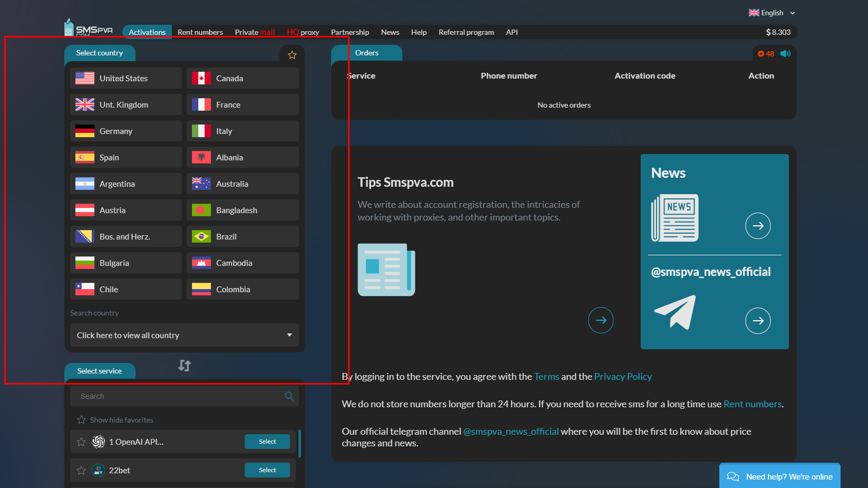
Task: Choose Cambodia from the country list
Action: tap(243, 263)
